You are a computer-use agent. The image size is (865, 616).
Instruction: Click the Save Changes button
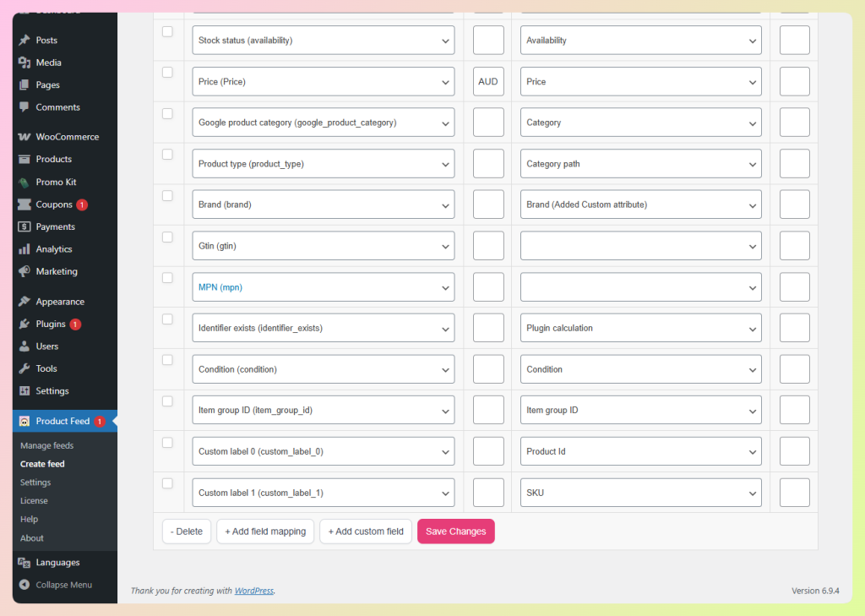(x=455, y=532)
